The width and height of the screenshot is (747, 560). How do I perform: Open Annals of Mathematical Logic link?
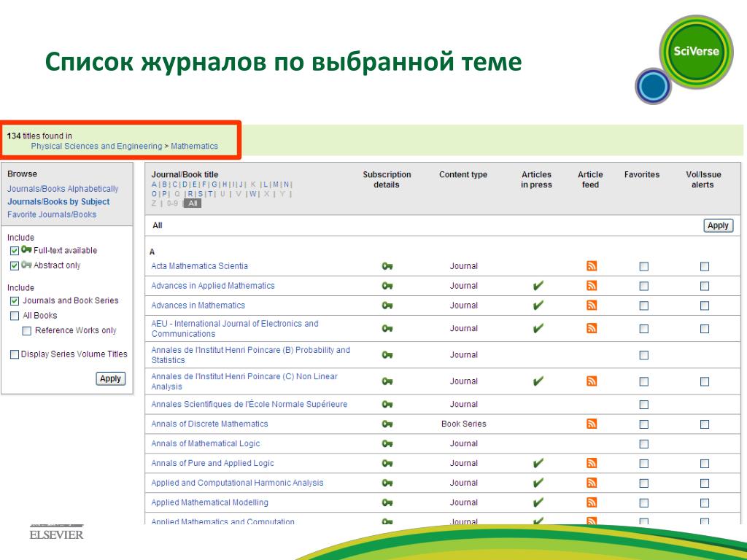point(205,444)
